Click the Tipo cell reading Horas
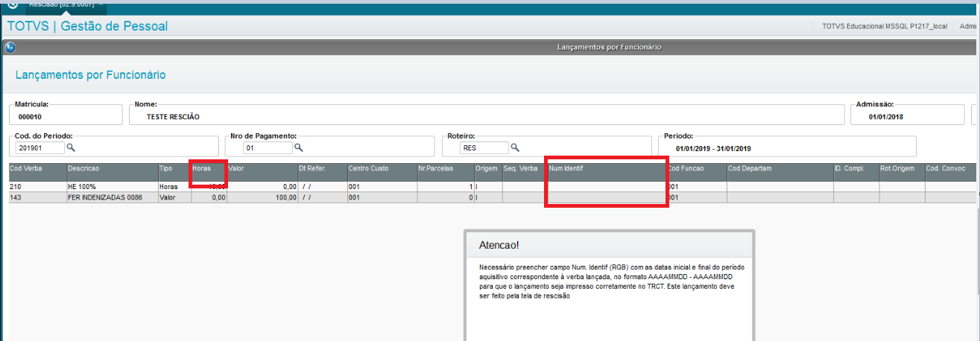Image resolution: width=980 pixels, height=341 pixels. (174, 186)
